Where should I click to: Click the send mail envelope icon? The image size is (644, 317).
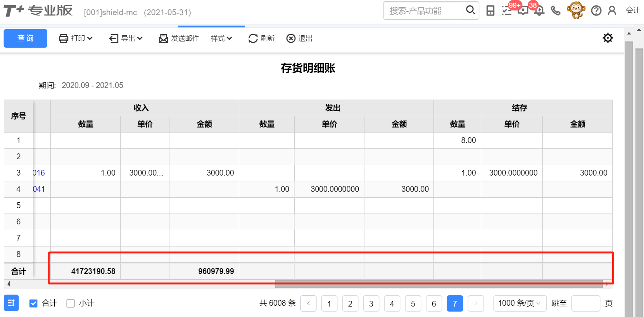[164, 38]
